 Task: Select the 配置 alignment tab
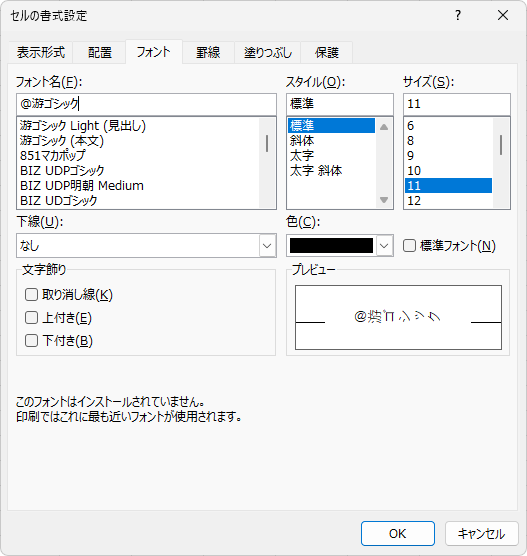pyautogui.click(x=100, y=52)
